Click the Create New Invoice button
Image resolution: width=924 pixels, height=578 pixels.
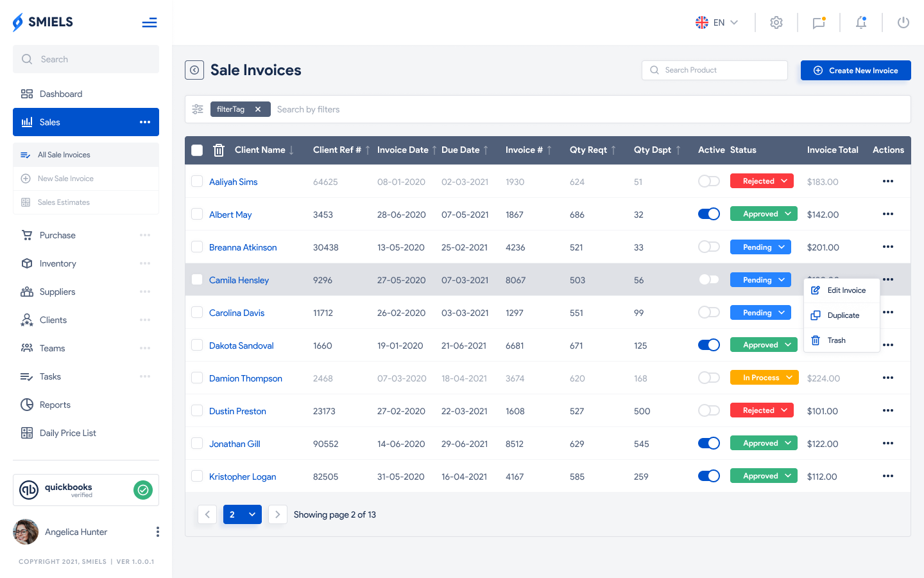(x=855, y=71)
